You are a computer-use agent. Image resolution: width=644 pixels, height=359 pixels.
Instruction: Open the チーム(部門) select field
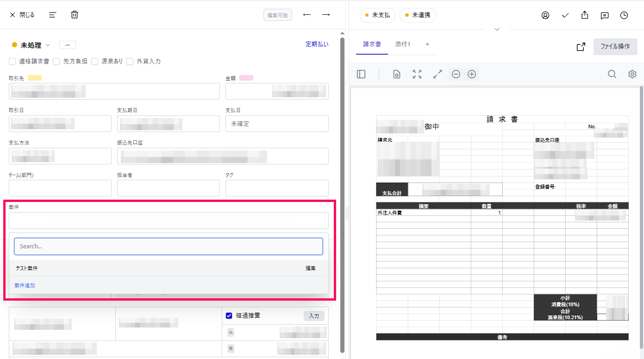tap(60, 188)
